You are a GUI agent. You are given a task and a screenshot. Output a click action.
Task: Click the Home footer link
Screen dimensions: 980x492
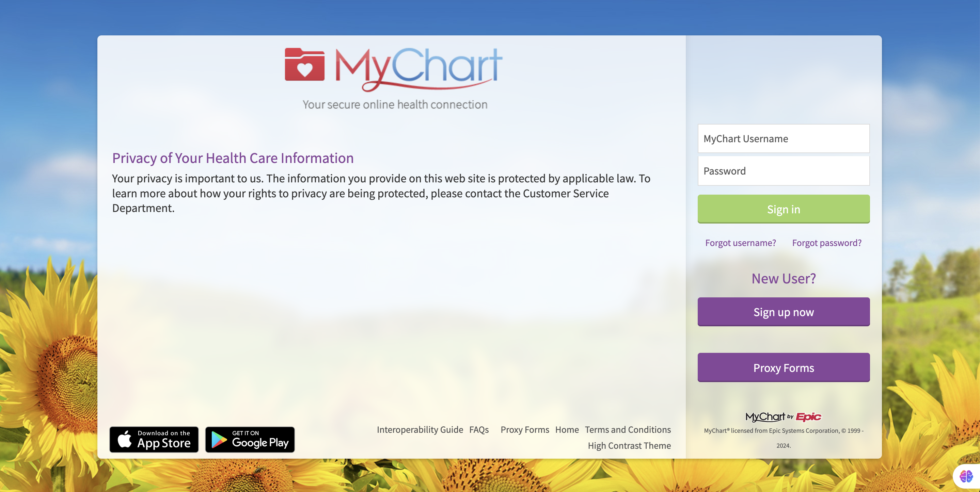[x=567, y=429]
